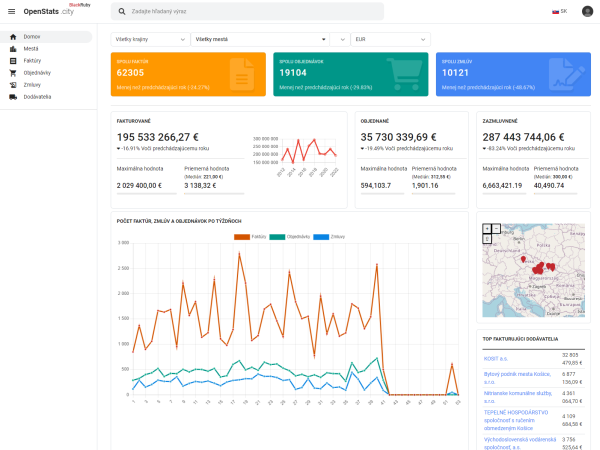This screenshot has width=600, height=450.
Task: Click the Fakturované yearly mini chart
Action: click(295, 156)
